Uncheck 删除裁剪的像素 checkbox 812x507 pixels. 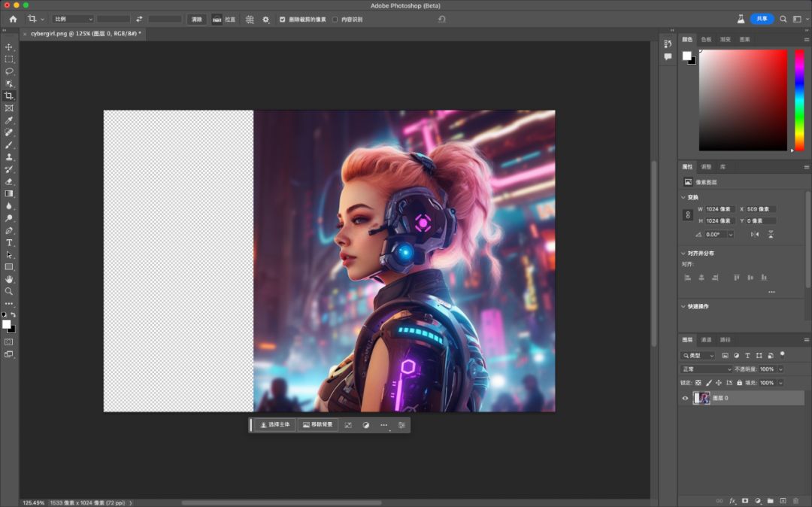pos(282,20)
